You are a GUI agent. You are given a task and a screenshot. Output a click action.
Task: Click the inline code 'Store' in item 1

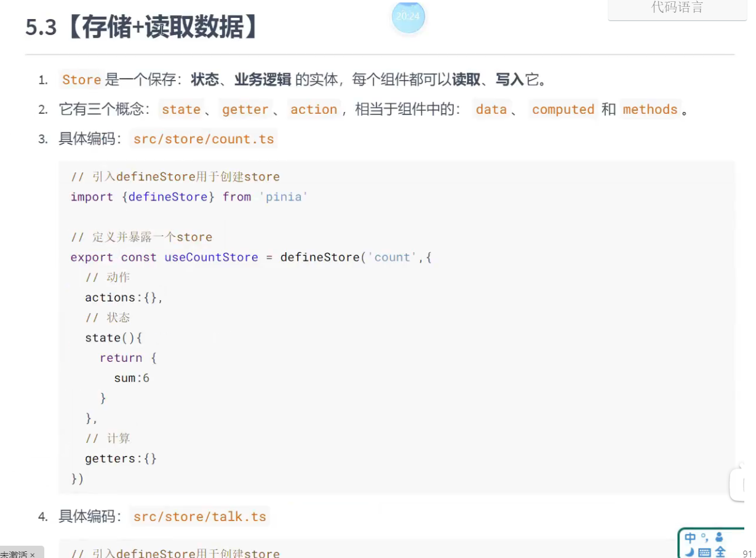[x=81, y=80]
